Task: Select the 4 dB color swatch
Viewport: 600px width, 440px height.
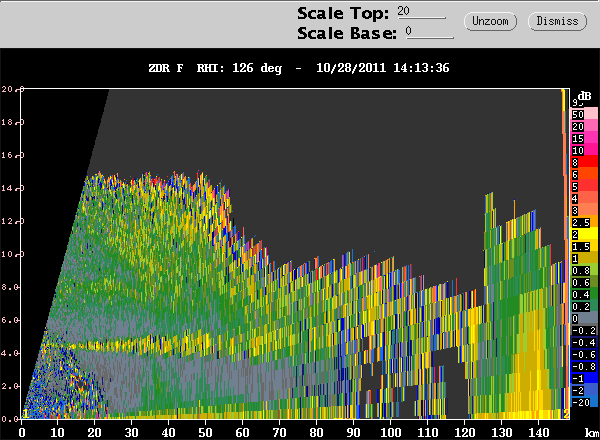Action: tap(584, 198)
